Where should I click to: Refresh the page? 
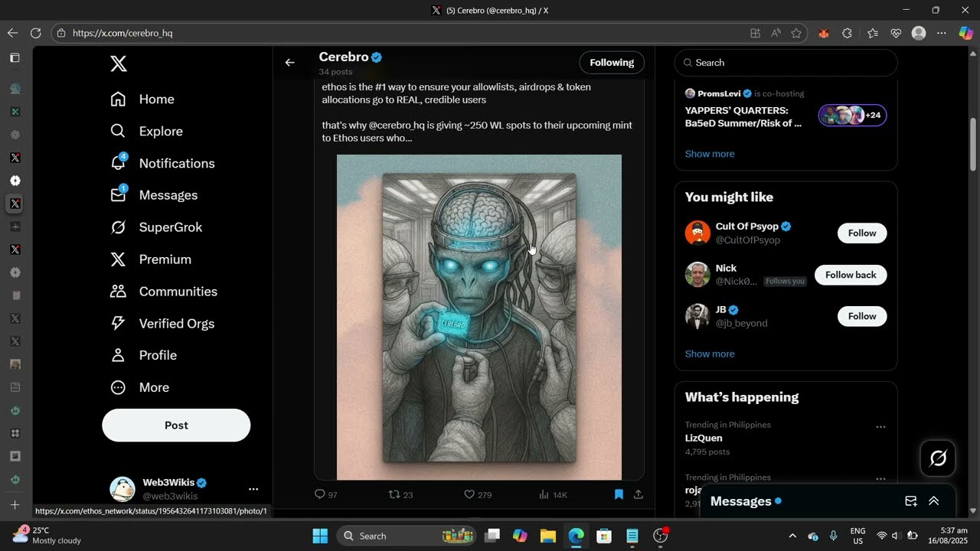click(x=35, y=33)
